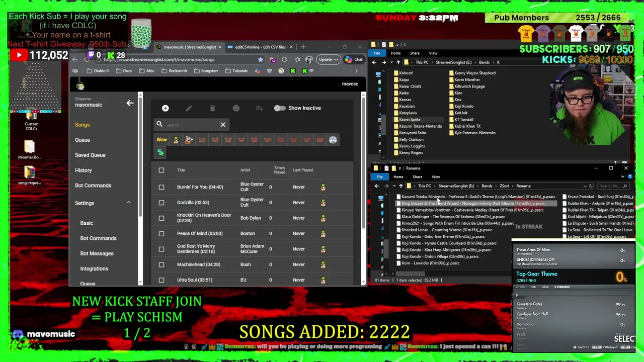This screenshot has width=644, height=362.
Task: Toggle the Show Inactive switch
Action: point(279,108)
